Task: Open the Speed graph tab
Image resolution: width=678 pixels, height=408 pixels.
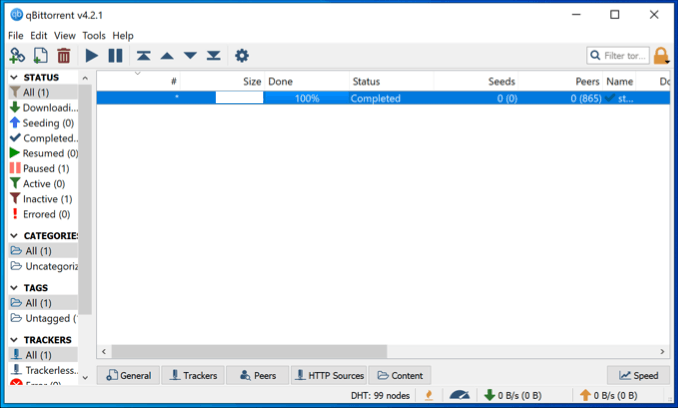Action: 639,376
